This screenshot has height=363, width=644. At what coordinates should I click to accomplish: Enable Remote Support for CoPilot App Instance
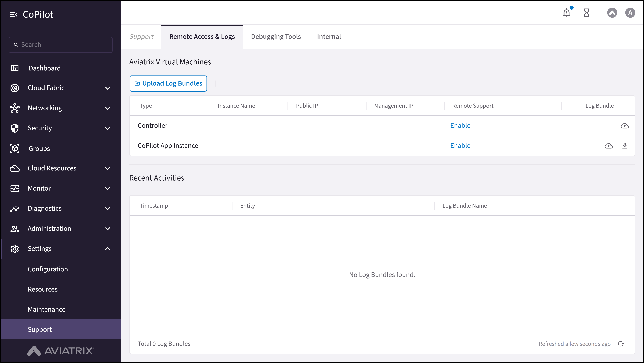coord(460,145)
